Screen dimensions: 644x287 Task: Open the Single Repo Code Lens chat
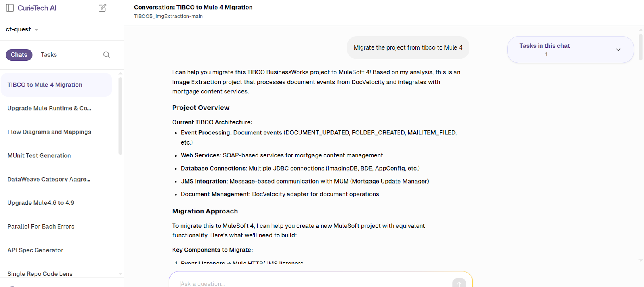click(x=39, y=273)
